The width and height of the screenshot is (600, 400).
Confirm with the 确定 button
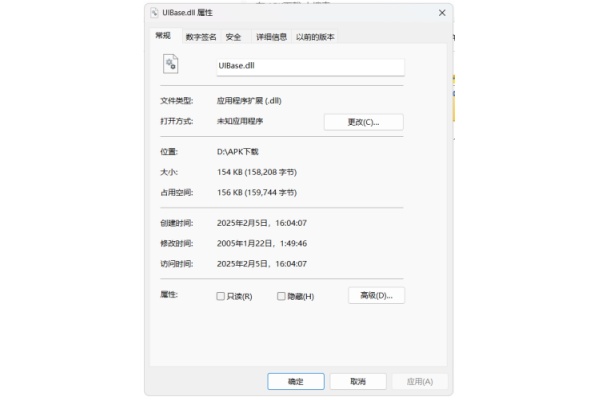click(x=295, y=381)
